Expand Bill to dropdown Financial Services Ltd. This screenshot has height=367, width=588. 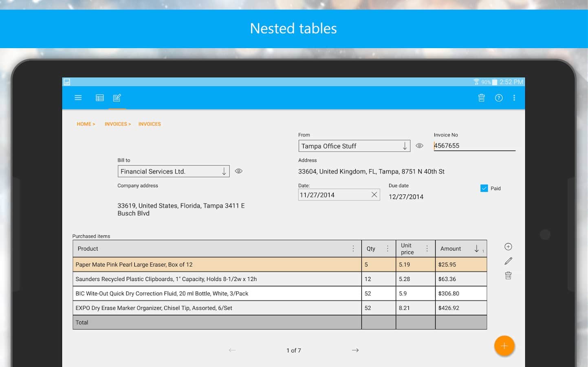(224, 172)
